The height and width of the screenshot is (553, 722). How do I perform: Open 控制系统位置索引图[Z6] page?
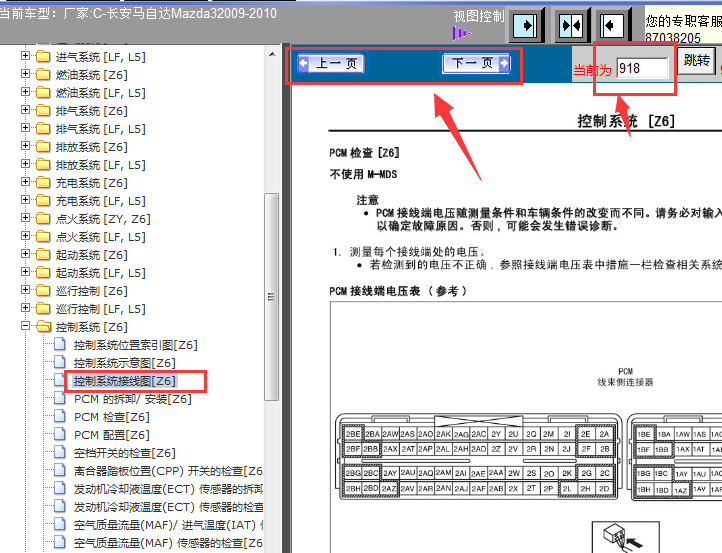point(135,345)
